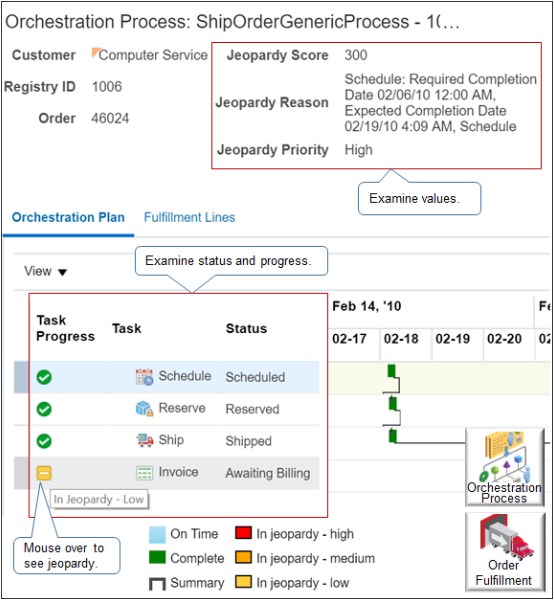
Task: Open the View dropdown menu
Action: pyautogui.click(x=46, y=271)
